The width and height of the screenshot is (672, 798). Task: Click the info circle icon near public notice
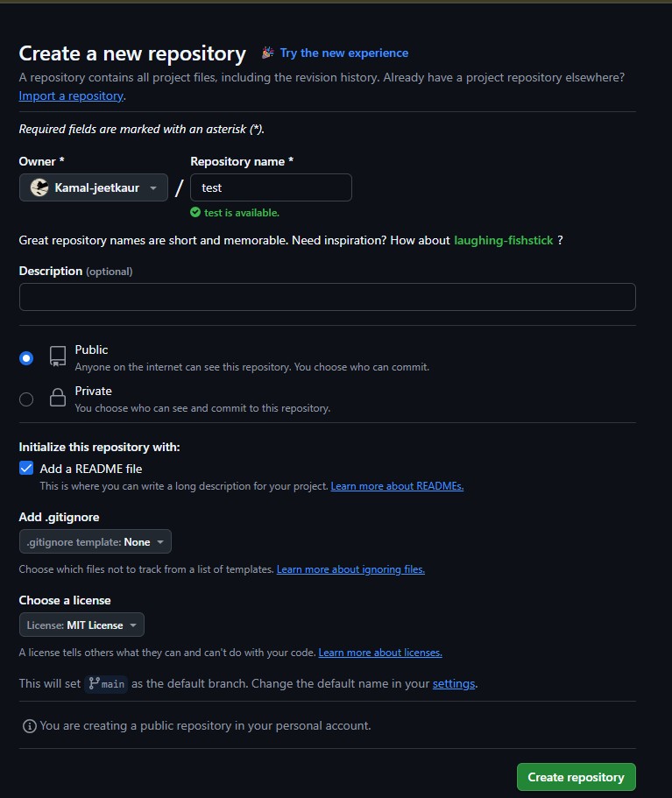point(30,726)
